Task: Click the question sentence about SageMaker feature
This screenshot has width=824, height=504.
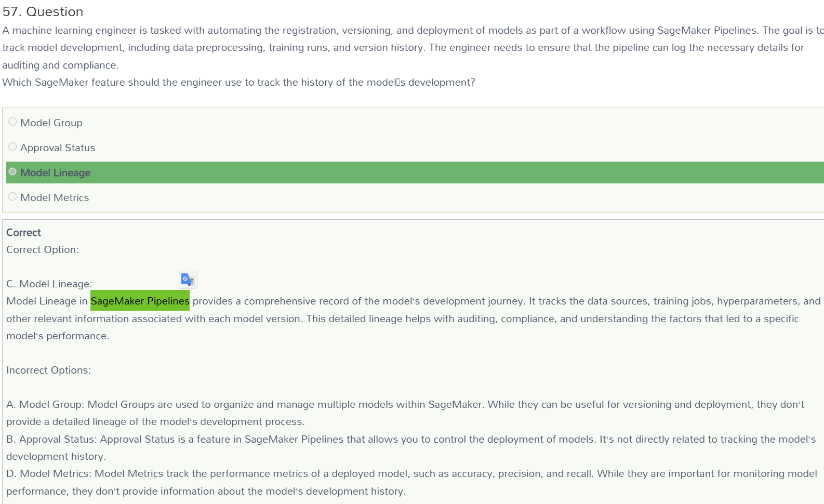Action: pos(238,82)
